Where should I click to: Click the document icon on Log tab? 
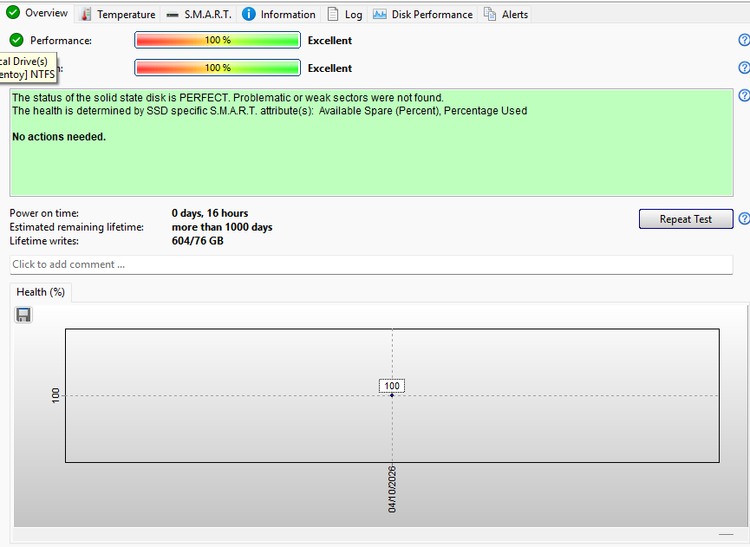pyautogui.click(x=332, y=14)
